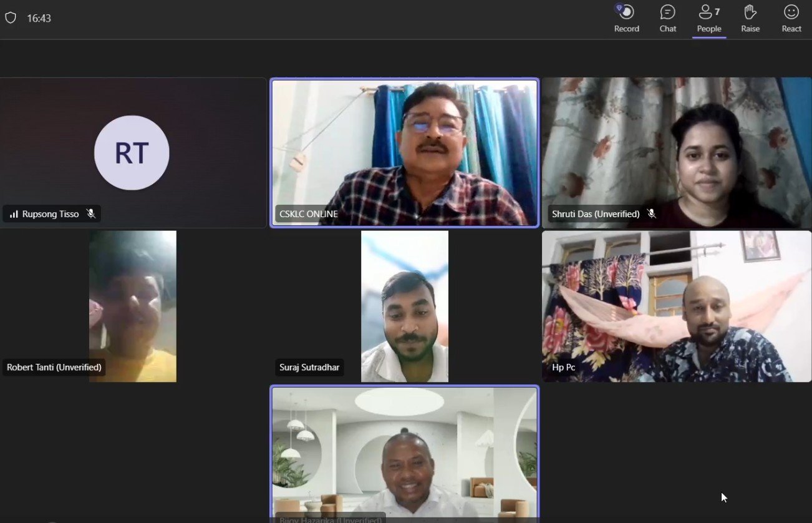This screenshot has height=523, width=812.
Task: Select Bijoy Hazarika's video tile
Action: 405,454
